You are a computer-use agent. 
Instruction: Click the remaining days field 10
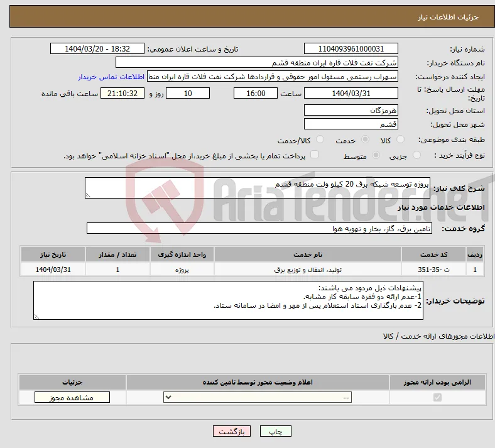pos(188,93)
